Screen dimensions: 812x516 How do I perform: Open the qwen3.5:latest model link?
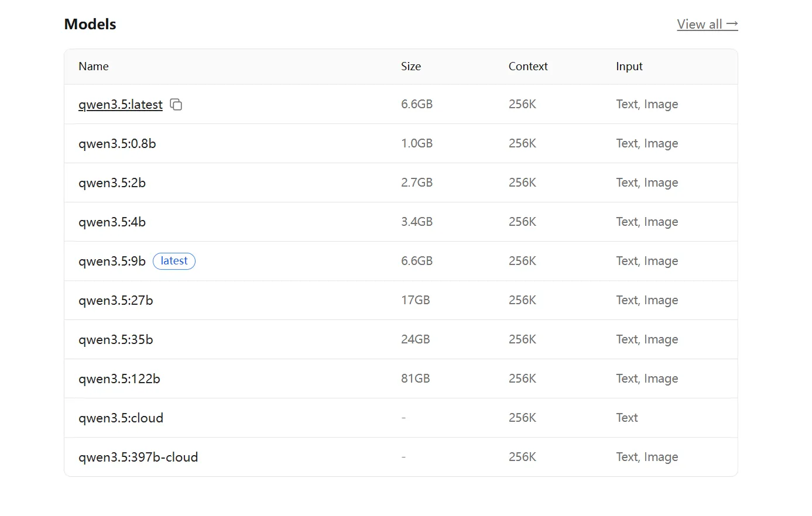point(120,105)
